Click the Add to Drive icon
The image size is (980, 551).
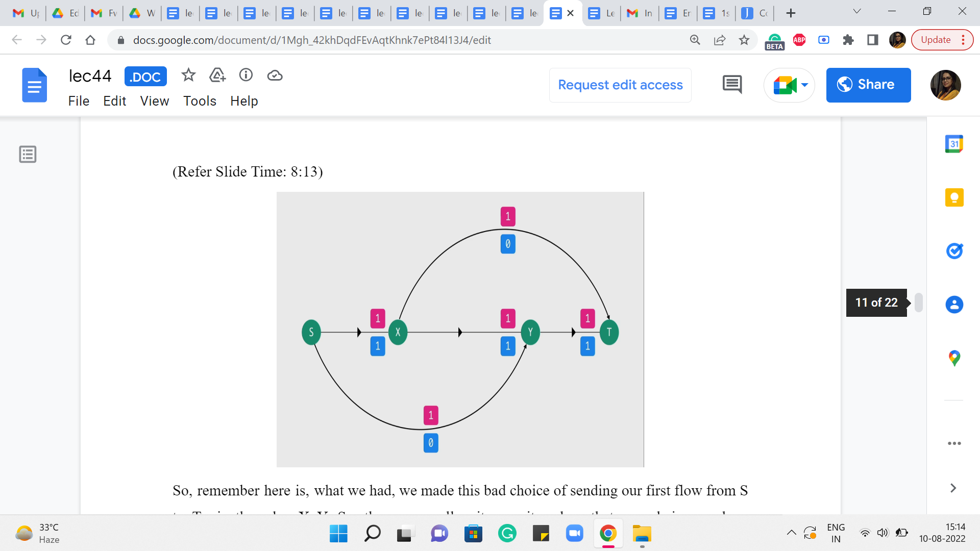[217, 76]
